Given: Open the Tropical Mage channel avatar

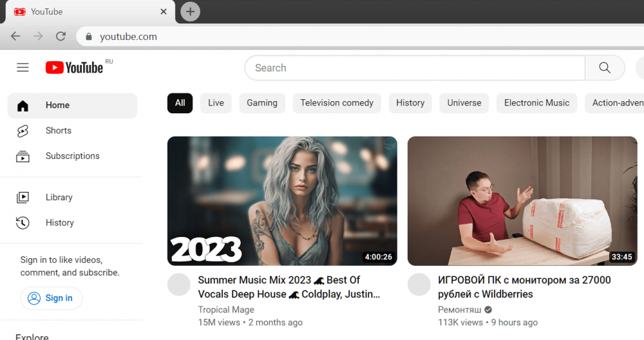Looking at the screenshot, I should click(x=178, y=284).
